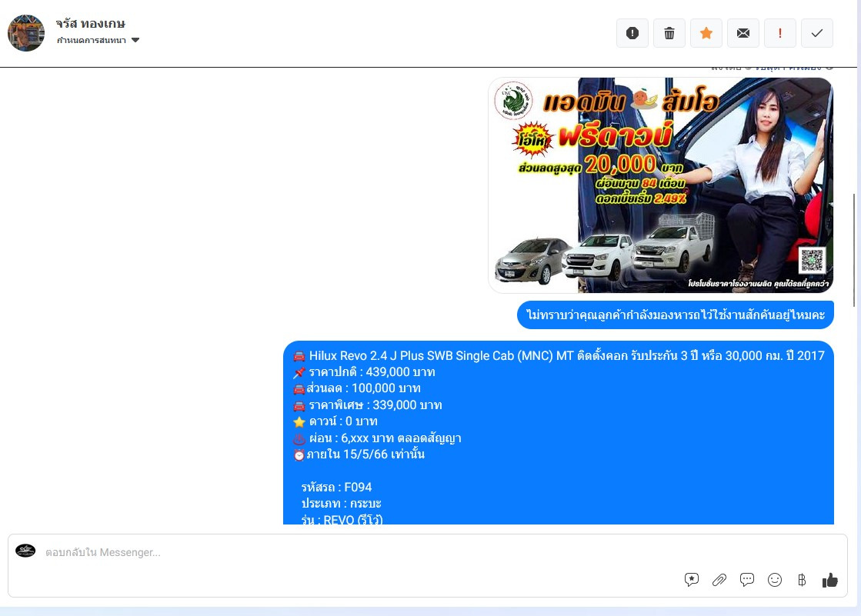Click text รหัสรถ : F094
Viewport: 861px width, 616px height.
(336, 488)
